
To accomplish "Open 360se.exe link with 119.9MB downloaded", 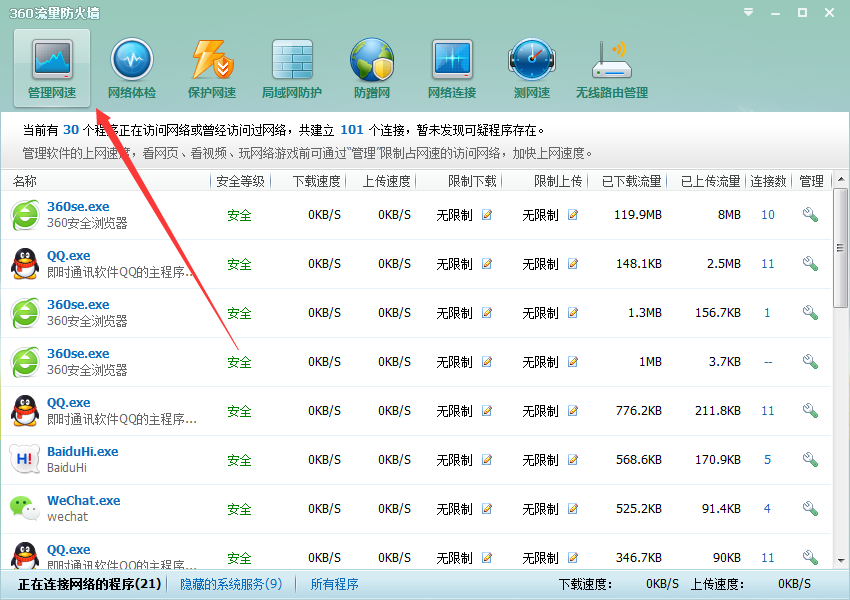I will click(78, 207).
